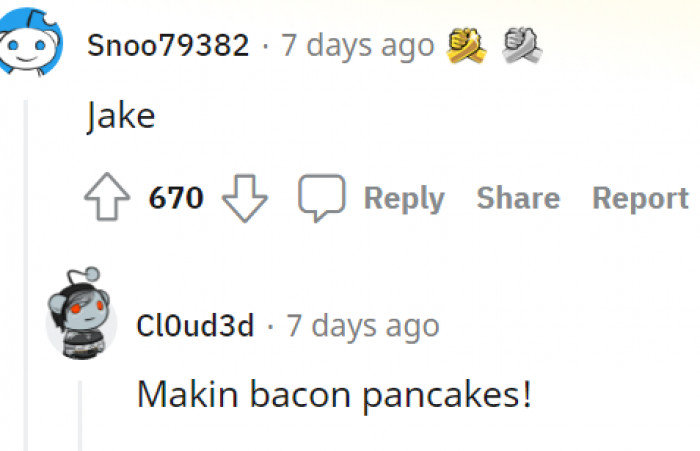Upvote the Snoo79382 comment
This screenshot has width=700, height=451.
tap(109, 198)
